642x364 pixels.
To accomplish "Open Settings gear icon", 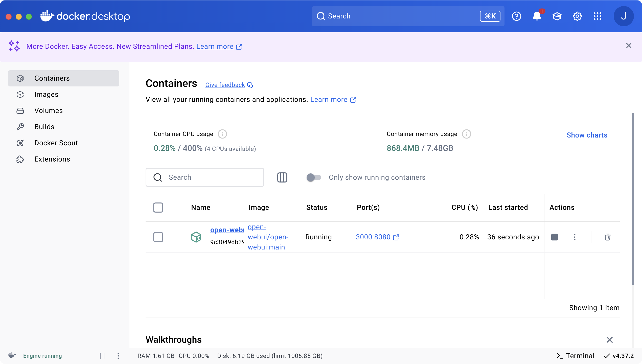I will 577,16.
